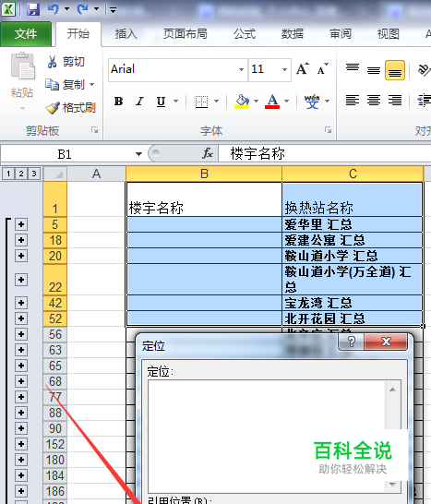Click the Select All corner triangle

tap(55, 174)
